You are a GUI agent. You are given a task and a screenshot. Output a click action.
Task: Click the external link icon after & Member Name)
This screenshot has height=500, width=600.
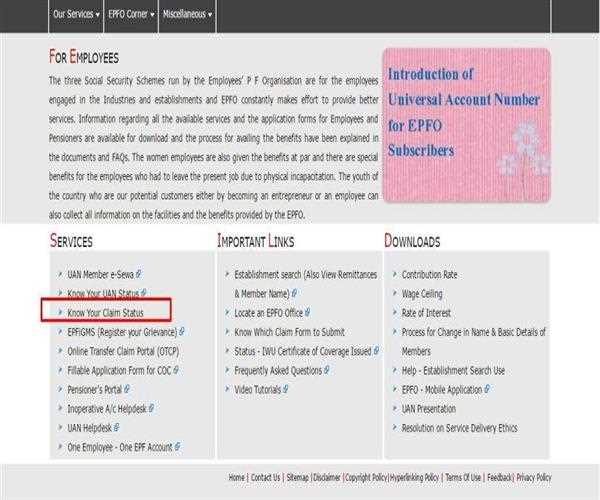pyautogui.click(x=294, y=293)
